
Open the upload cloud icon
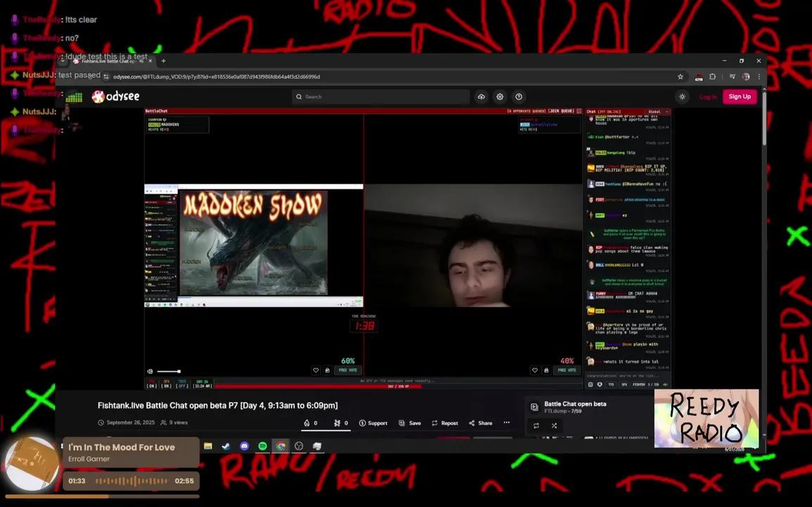(x=481, y=96)
